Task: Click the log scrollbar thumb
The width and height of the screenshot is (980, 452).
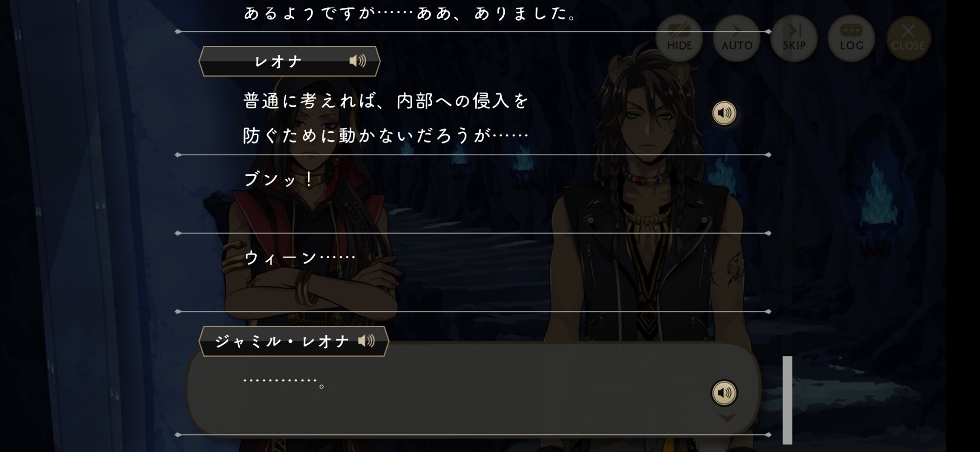Action: [787, 400]
